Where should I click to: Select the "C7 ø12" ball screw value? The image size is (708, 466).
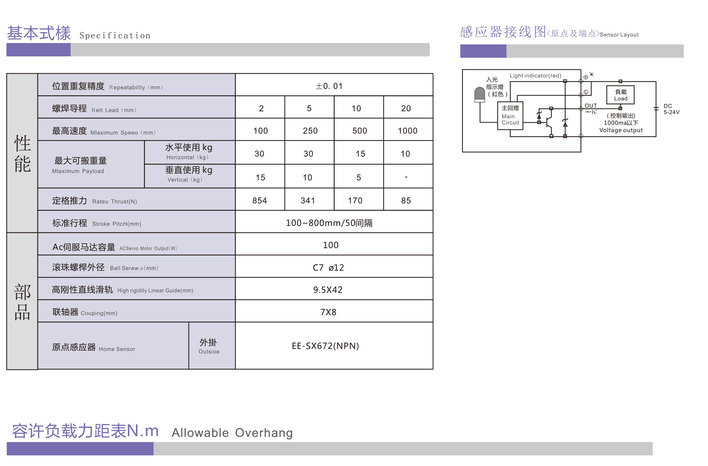[x=328, y=267]
